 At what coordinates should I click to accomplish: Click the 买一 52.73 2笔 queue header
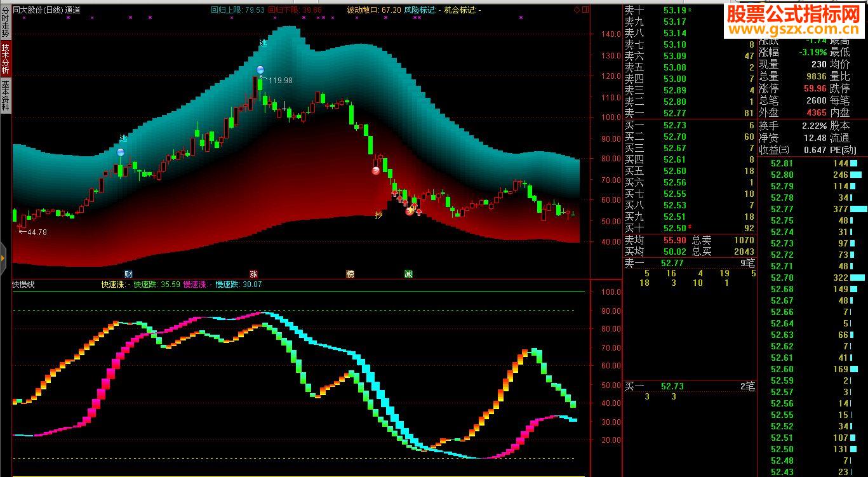[x=689, y=386]
